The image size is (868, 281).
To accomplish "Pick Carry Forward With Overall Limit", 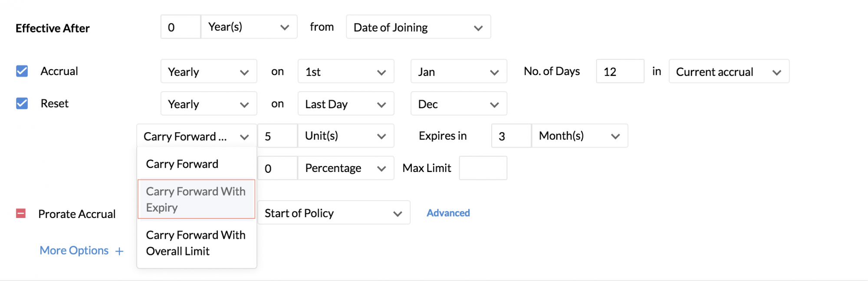I will [196, 243].
